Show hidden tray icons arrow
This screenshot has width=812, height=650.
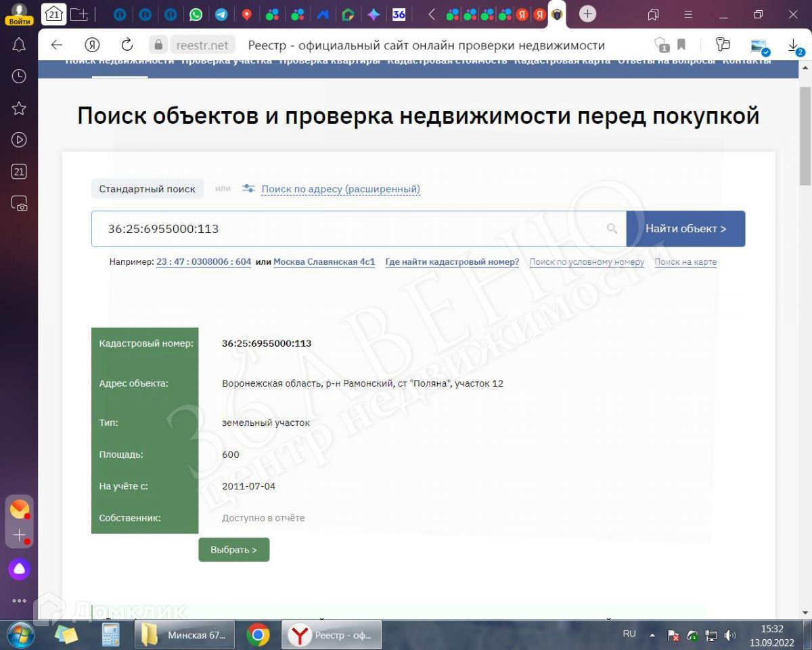[x=652, y=635]
